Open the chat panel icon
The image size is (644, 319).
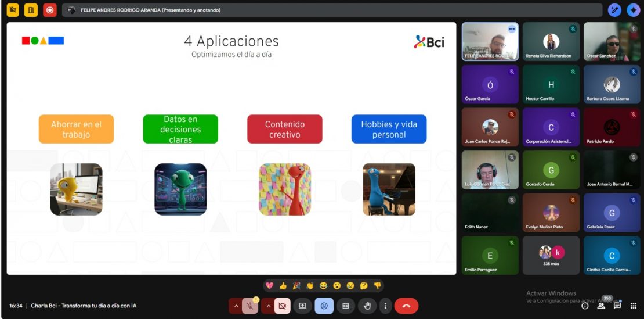tap(617, 306)
